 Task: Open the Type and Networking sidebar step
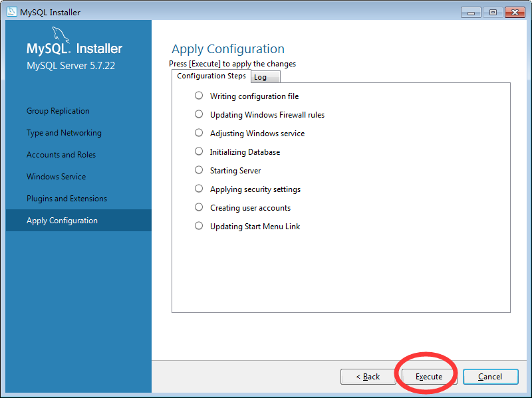point(64,133)
